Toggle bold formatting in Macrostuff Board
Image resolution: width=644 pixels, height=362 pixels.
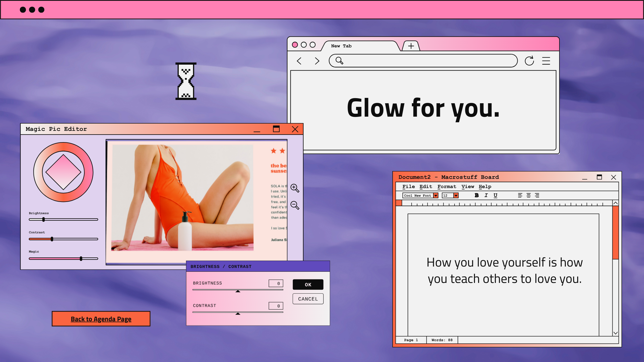coord(477,195)
